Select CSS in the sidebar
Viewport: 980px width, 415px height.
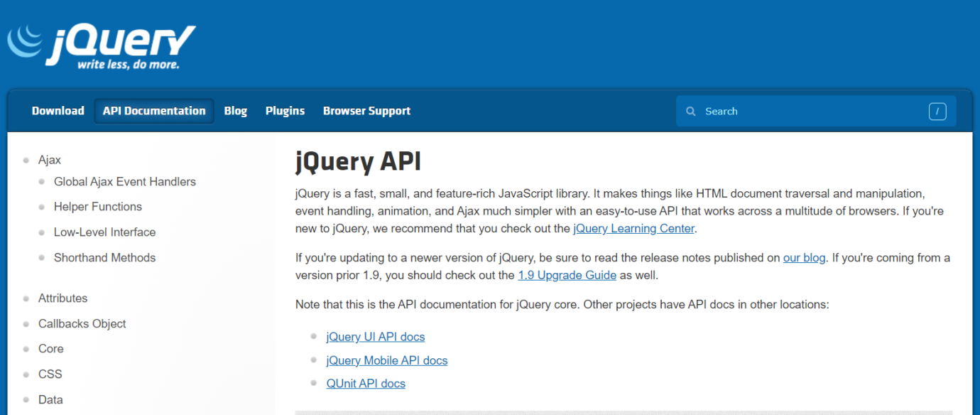[x=50, y=374]
